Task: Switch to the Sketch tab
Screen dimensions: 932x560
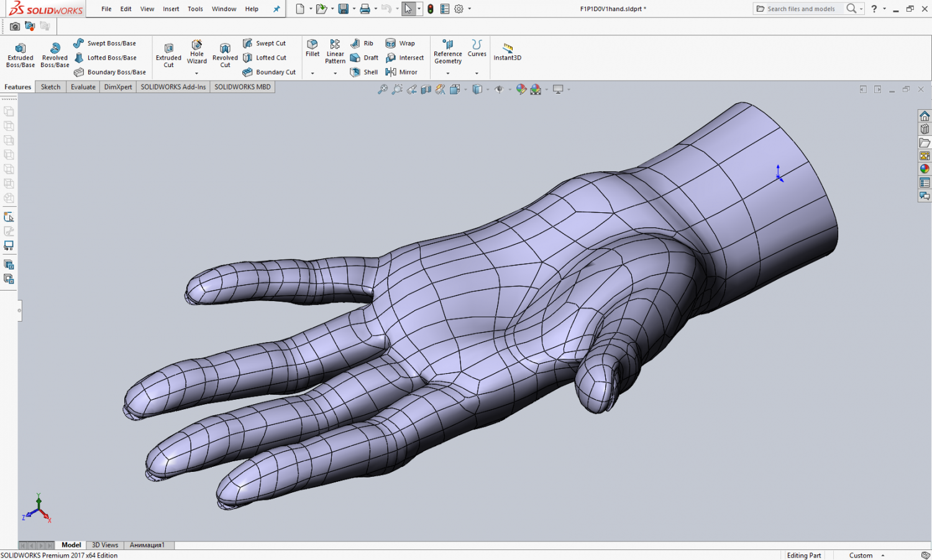Action: pyautogui.click(x=50, y=86)
